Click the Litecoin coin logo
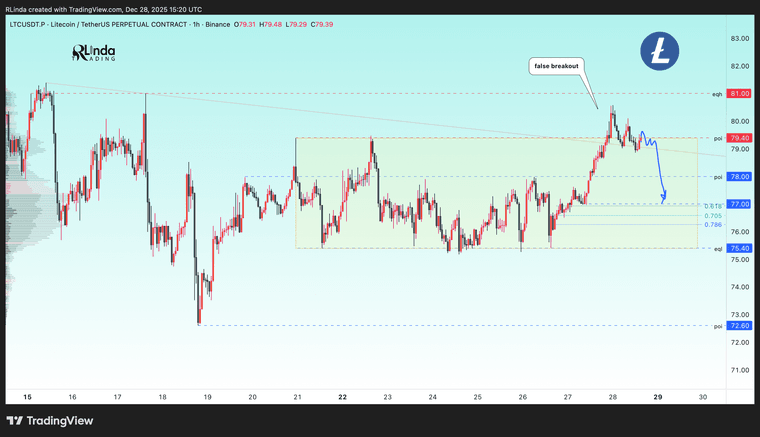Screen dimensions: 760x437 659,51
